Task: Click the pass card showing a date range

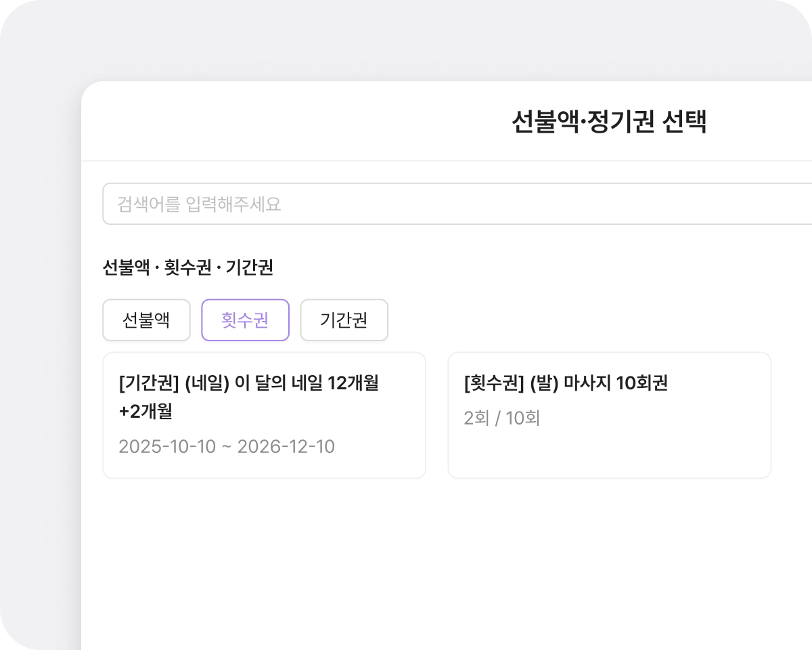Action: (x=264, y=415)
